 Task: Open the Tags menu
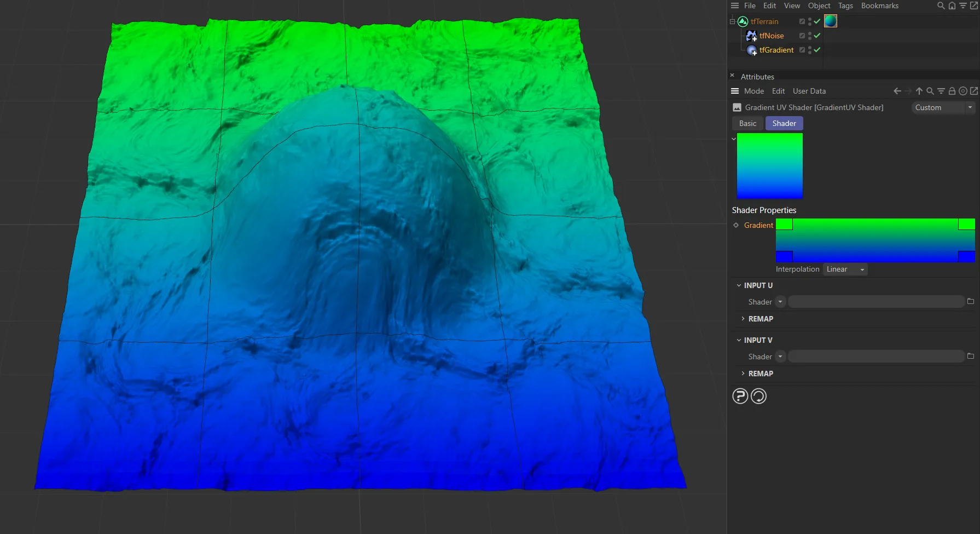pyautogui.click(x=845, y=5)
